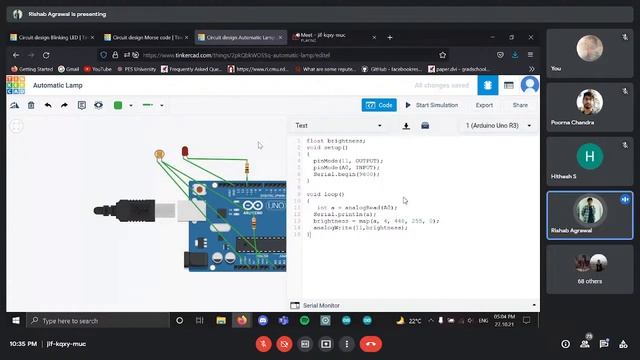Toggle captions in Meet
The image size is (640, 360).
(x=305, y=344)
